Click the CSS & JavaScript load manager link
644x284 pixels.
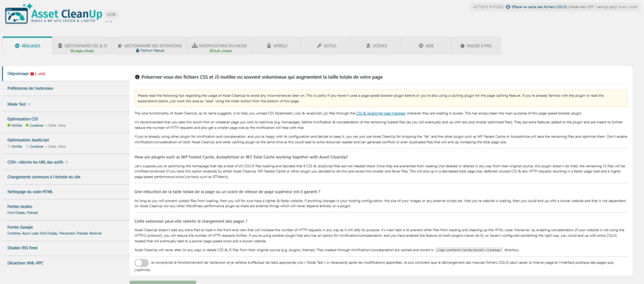click(x=382, y=114)
